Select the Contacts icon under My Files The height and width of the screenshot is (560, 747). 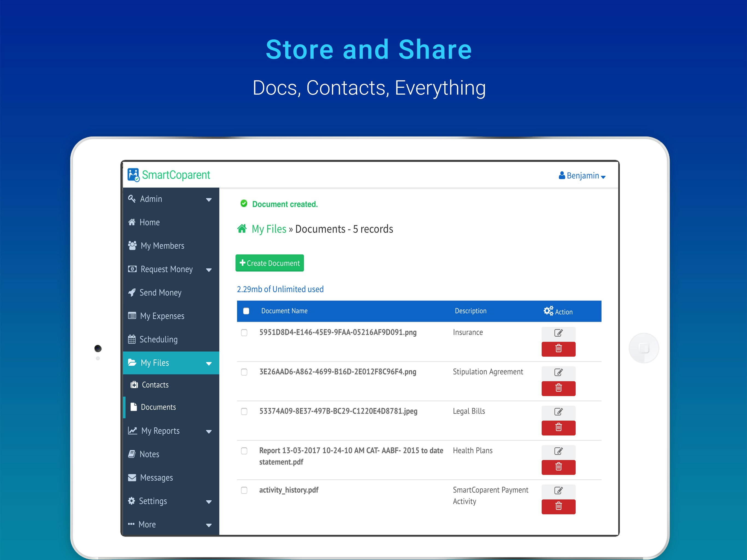click(135, 385)
